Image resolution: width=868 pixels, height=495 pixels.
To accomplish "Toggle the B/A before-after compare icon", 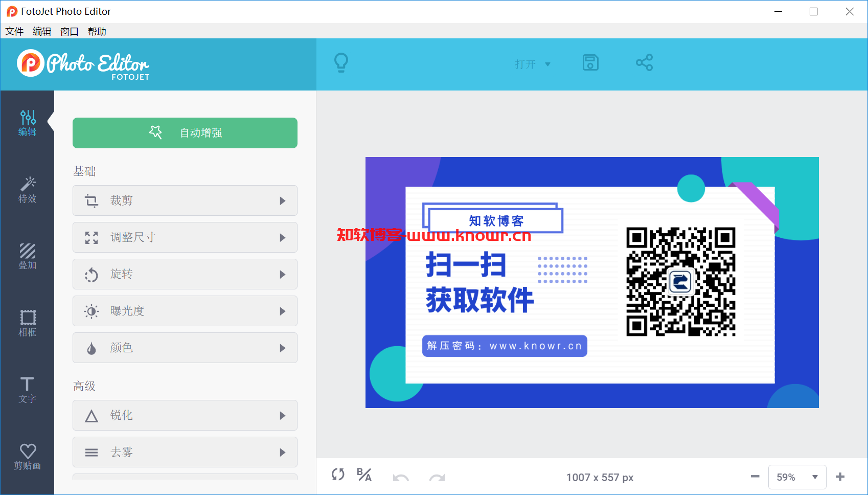I will (364, 475).
